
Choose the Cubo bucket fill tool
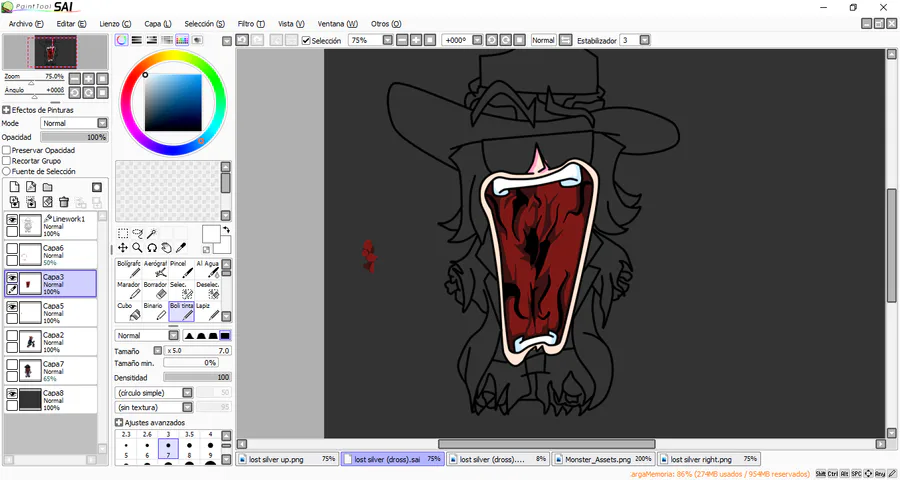(129, 311)
